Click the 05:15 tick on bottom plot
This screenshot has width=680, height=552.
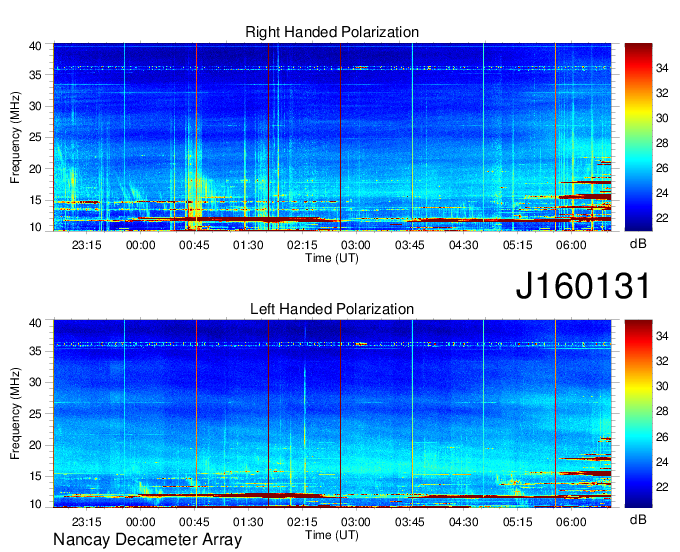[x=518, y=522]
